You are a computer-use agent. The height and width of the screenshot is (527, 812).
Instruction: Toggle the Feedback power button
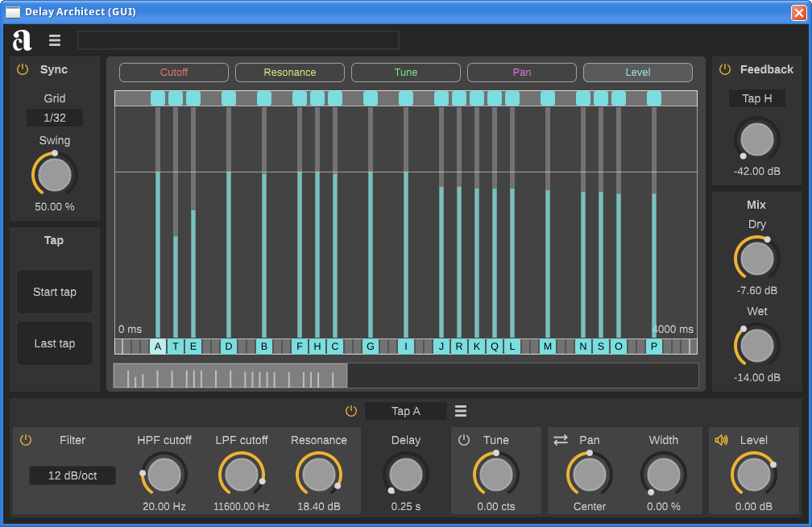pyautogui.click(x=725, y=69)
